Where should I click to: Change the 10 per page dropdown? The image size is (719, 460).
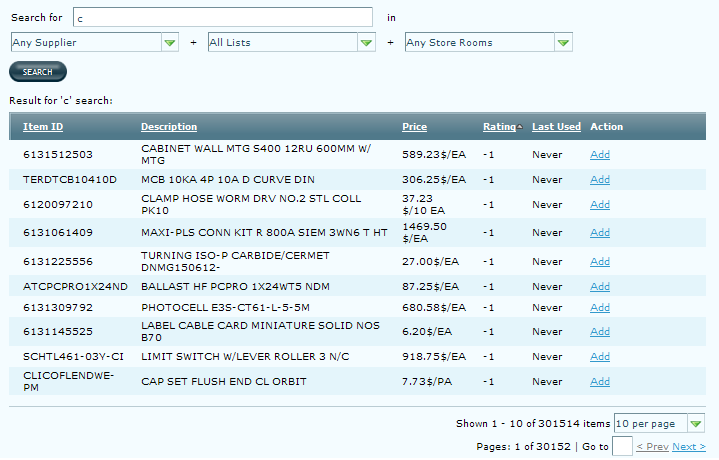tap(659, 423)
